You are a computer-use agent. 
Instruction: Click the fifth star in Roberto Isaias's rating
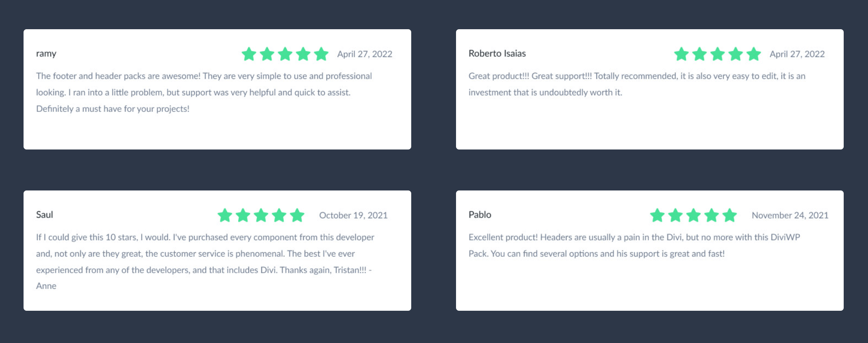pos(754,54)
